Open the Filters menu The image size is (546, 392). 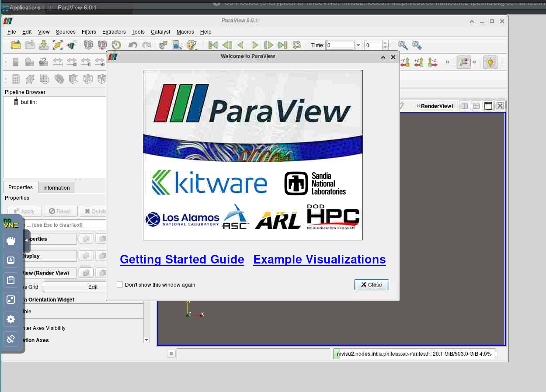tap(89, 32)
